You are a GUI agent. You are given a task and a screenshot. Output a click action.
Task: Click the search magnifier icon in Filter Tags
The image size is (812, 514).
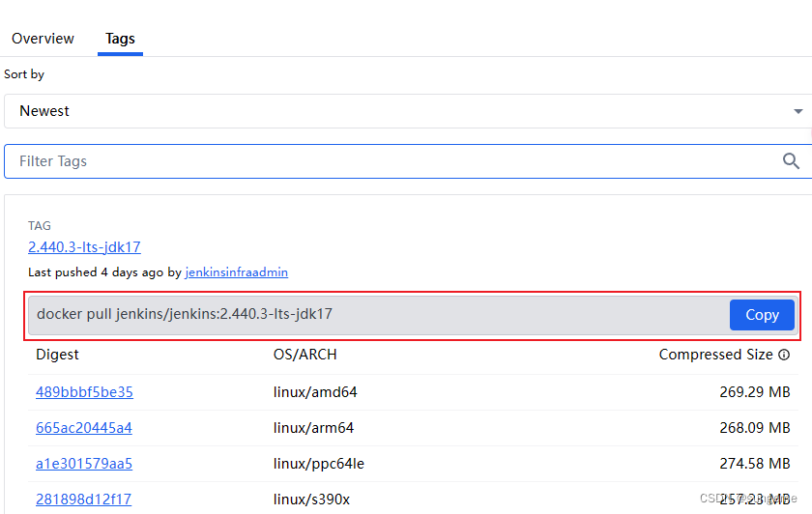point(791,161)
